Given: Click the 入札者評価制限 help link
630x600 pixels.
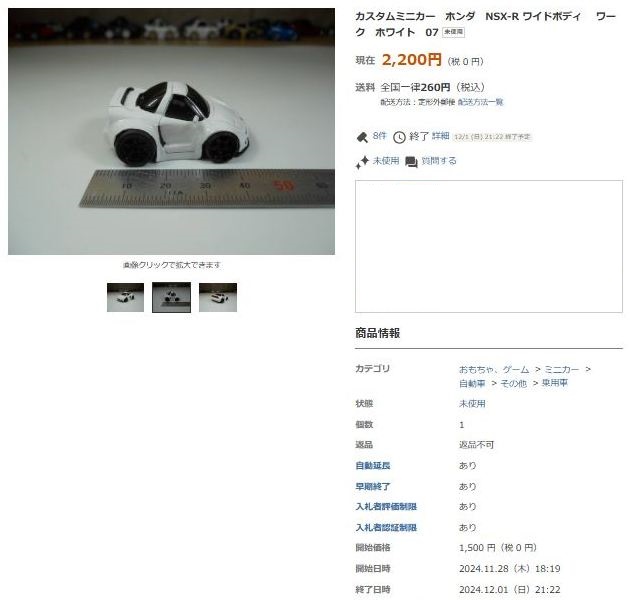Looking at the screenshot, I should coord(386,507).
